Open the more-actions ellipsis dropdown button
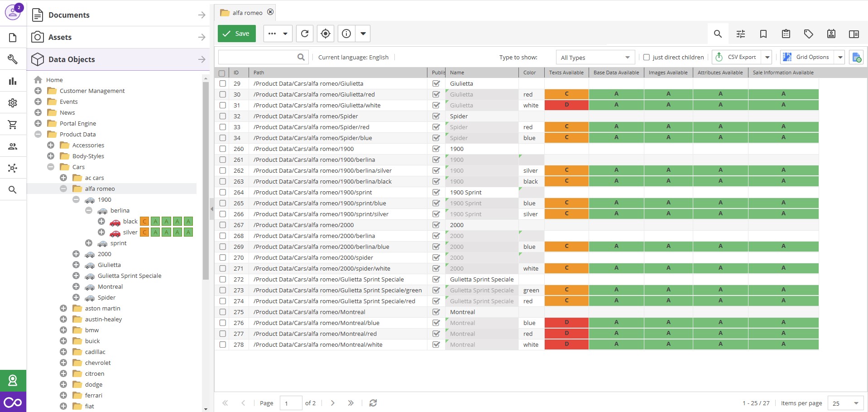 click(x=278, y=34)
